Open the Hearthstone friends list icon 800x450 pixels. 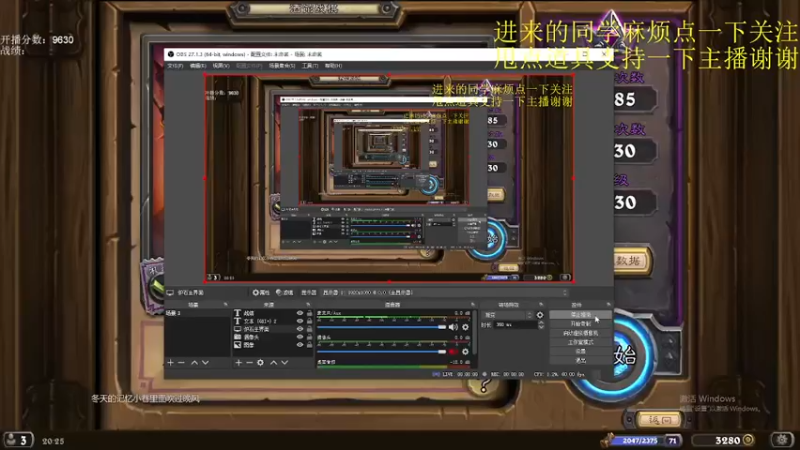(x=17, y=440)
